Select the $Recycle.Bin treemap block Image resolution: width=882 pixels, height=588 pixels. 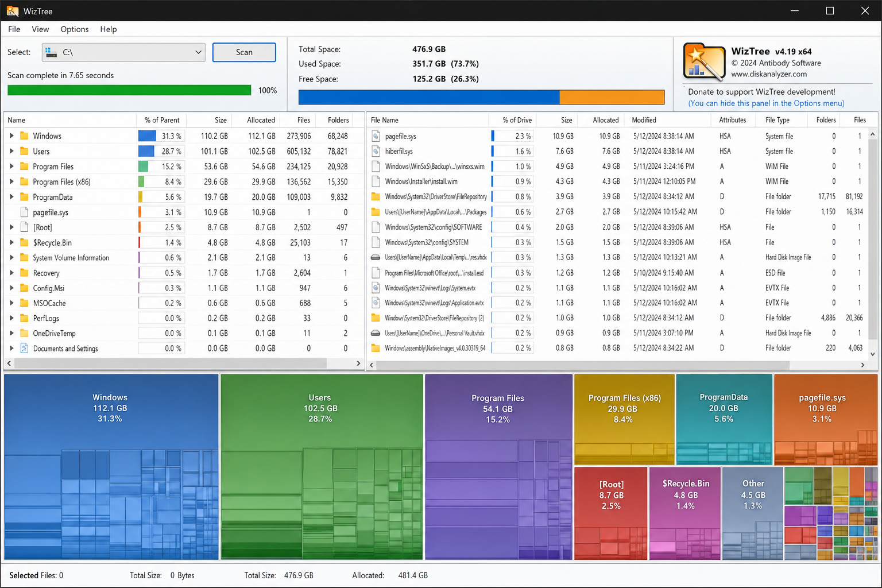(x=685, y=513)
